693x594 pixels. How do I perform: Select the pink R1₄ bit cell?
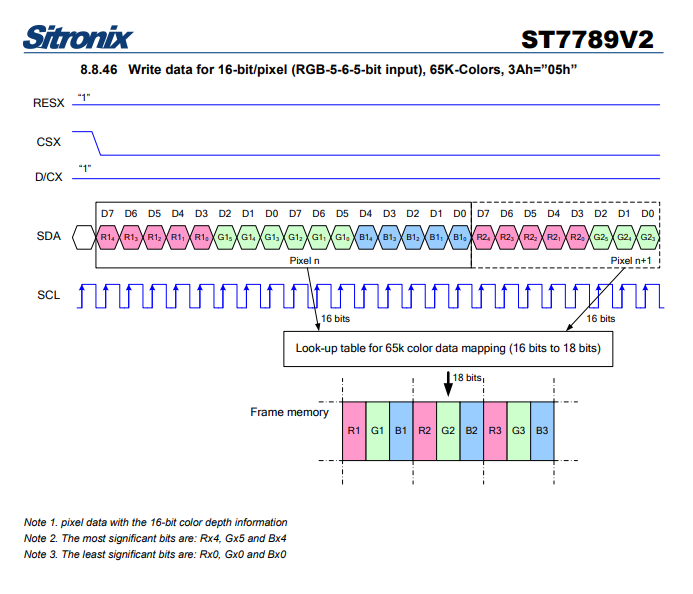107,237
